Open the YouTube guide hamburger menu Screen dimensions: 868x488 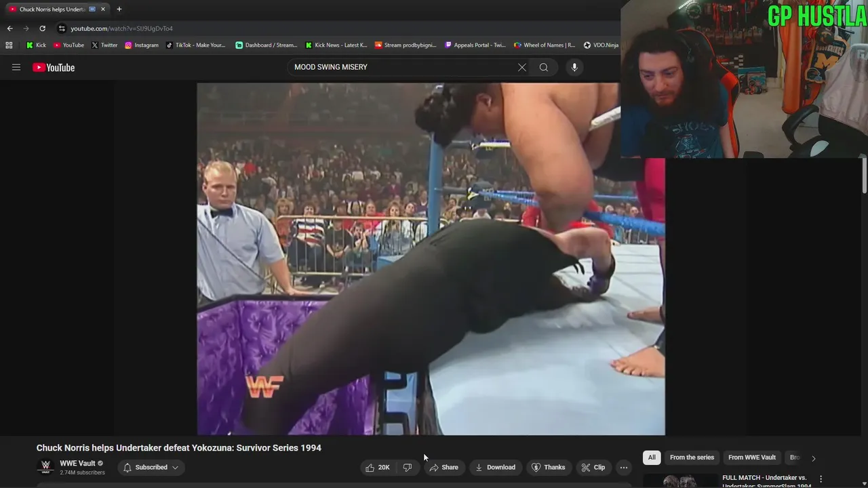click(x=16, y=67)
